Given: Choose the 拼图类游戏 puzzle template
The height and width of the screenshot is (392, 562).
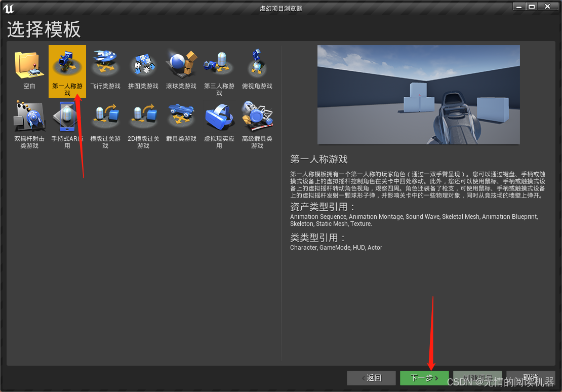Looking at the screenshot, I should pyautogui.click(x=143, y=71).
